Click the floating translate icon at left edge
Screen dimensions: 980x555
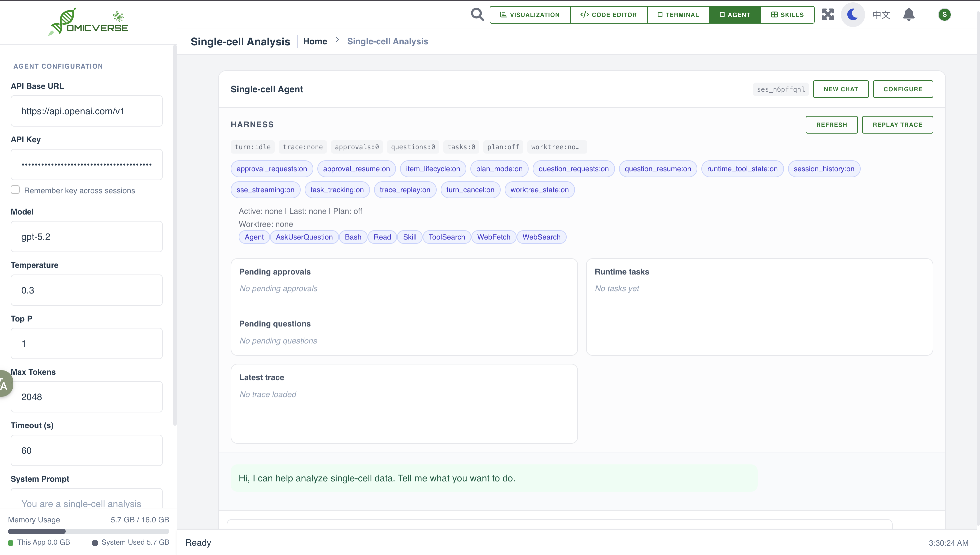click(5, 384)
